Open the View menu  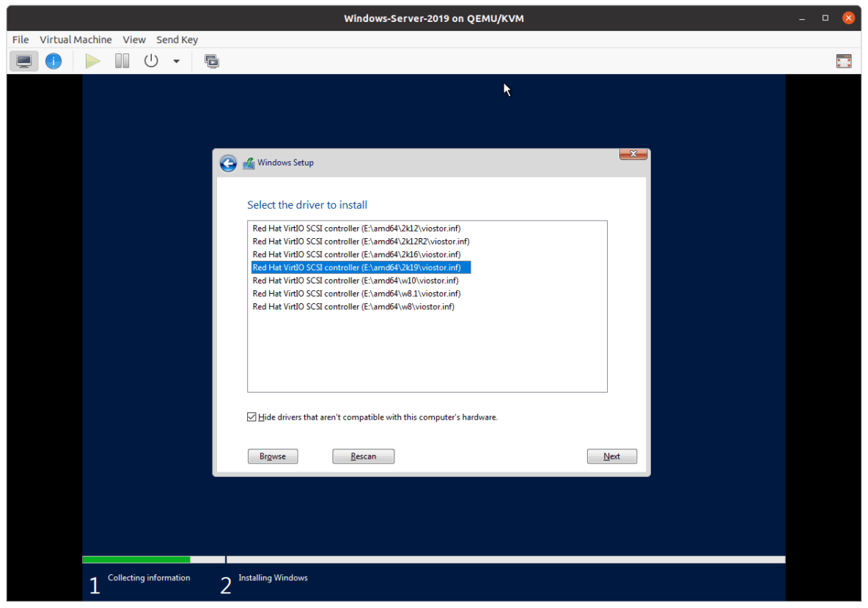coord(134,40)
